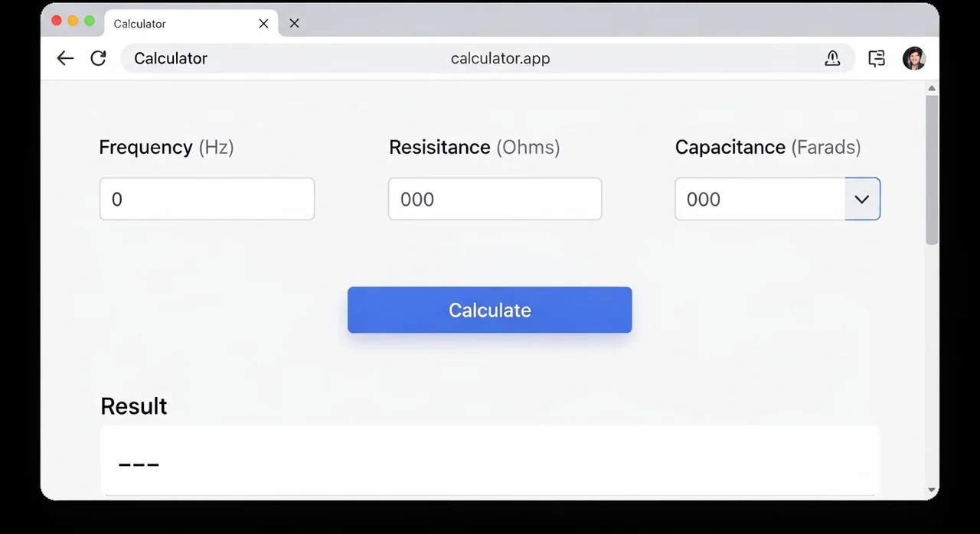The image size is (980, 534).
Task: Click the Result output box
Action: pyautogui.click(x=490, y=461)
